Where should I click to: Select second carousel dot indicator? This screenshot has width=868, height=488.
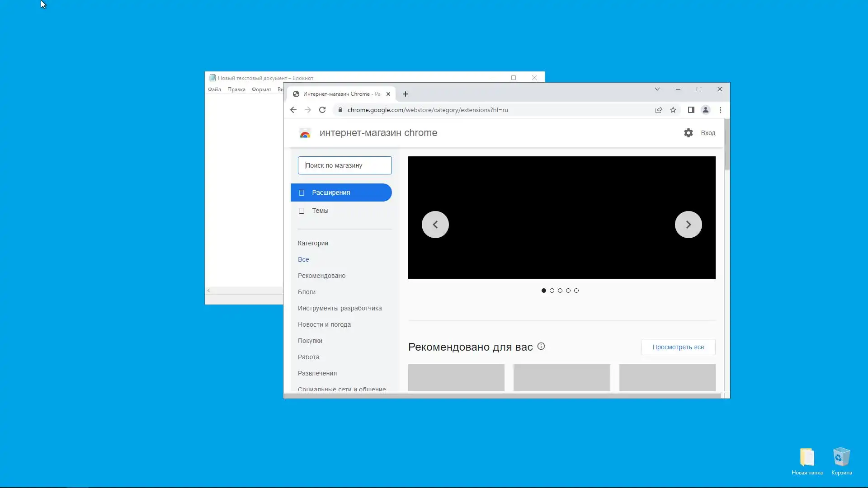click(x=552, y=291)
